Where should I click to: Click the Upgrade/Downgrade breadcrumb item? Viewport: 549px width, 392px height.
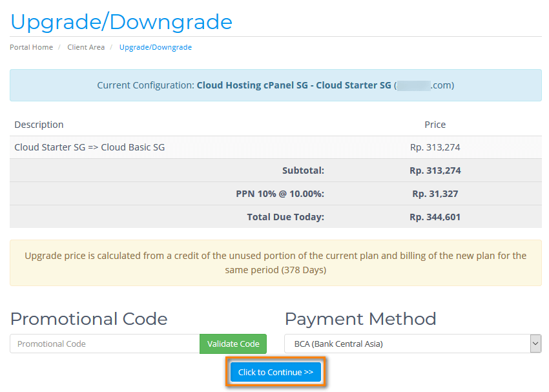click(155, 47)
